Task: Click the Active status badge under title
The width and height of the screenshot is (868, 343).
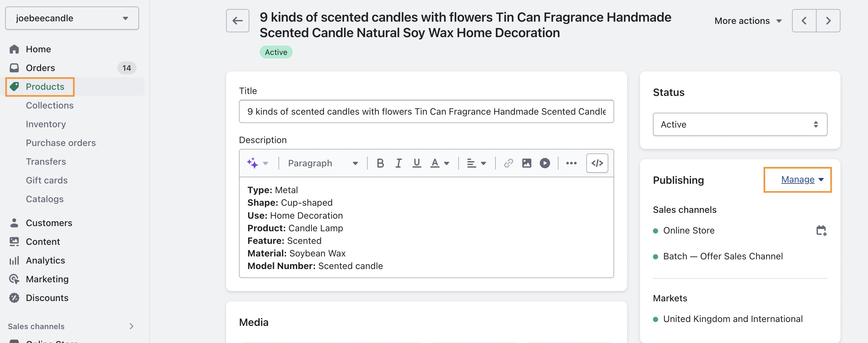Action: pos(276,52)
